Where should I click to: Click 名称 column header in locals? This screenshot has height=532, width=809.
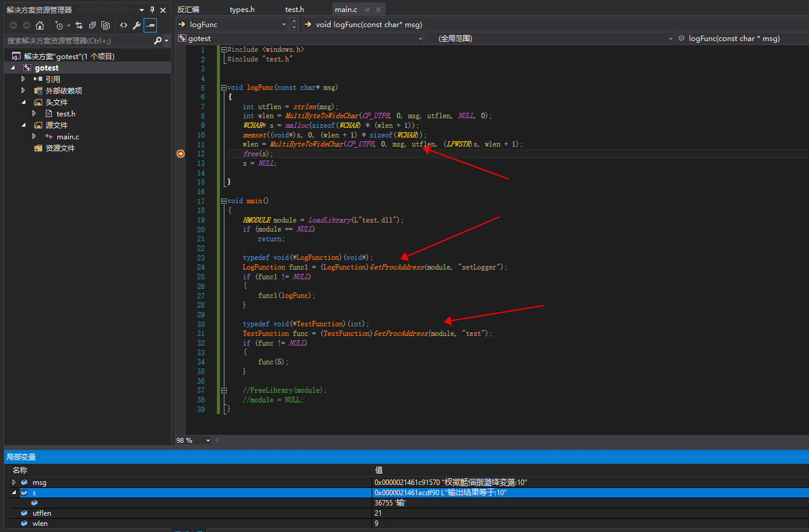(191, 470)
